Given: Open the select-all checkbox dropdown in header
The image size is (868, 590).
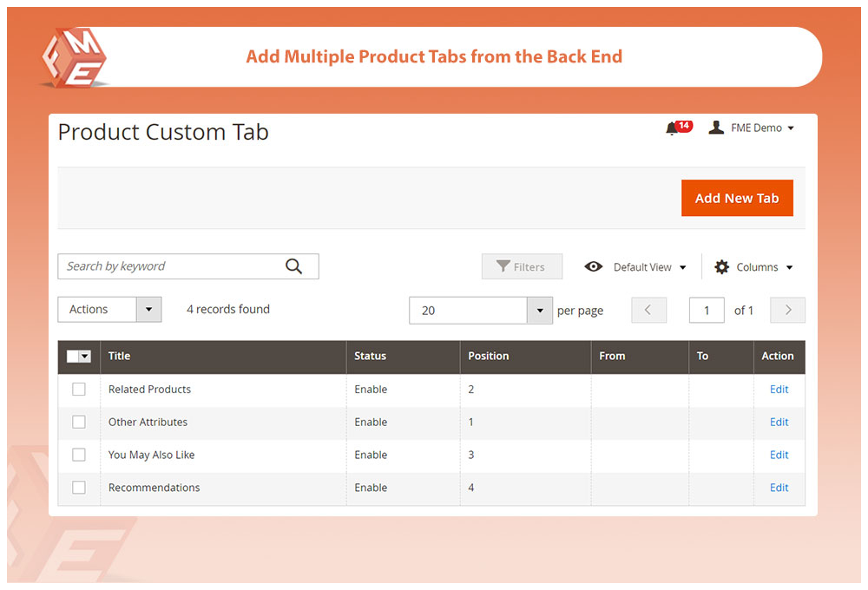Looking at the screenshot, I should coord(85,357).
